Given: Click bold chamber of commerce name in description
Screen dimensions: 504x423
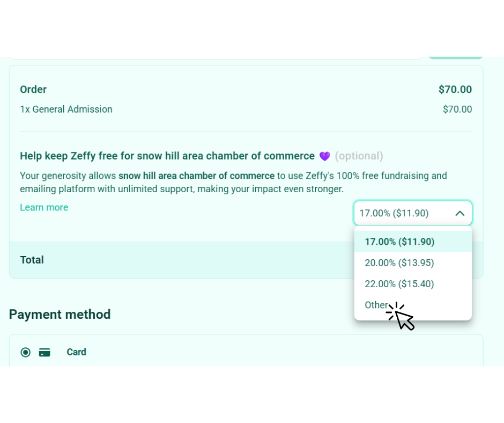Looking at the screenshot, I should (x=196, y=176).
